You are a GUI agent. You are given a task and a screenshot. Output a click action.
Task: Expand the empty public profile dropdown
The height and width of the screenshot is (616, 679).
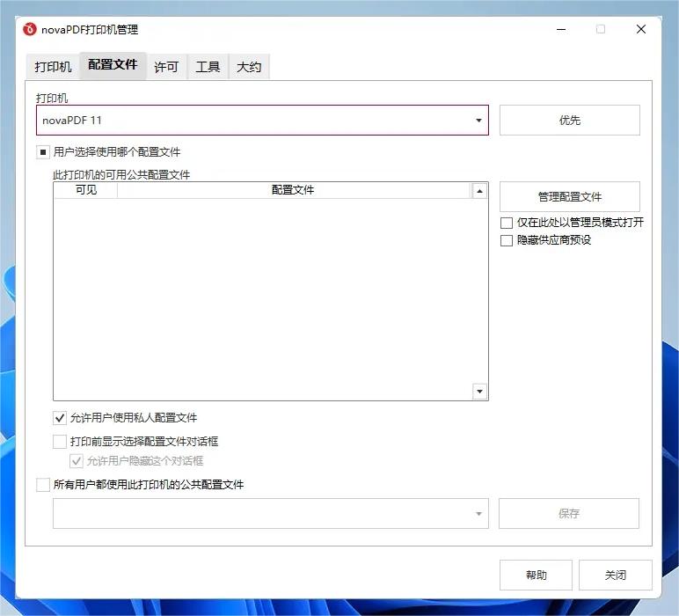coord(271,513)
